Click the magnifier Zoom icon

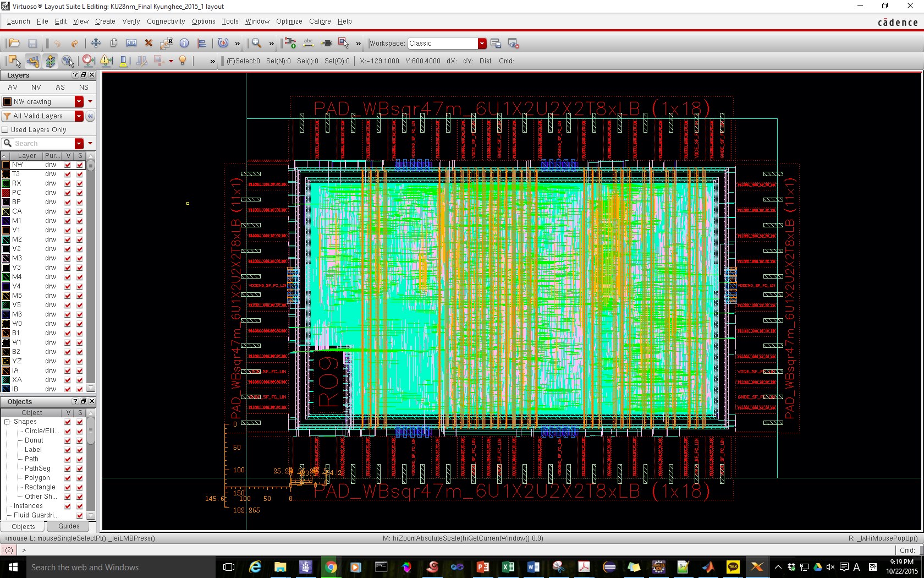[x=256, y=43]
